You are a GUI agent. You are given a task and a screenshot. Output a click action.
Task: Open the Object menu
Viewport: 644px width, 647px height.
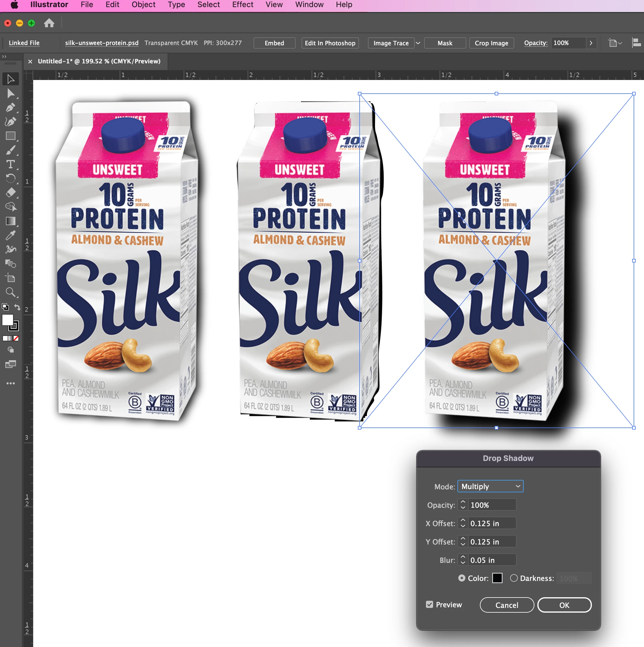143,5
